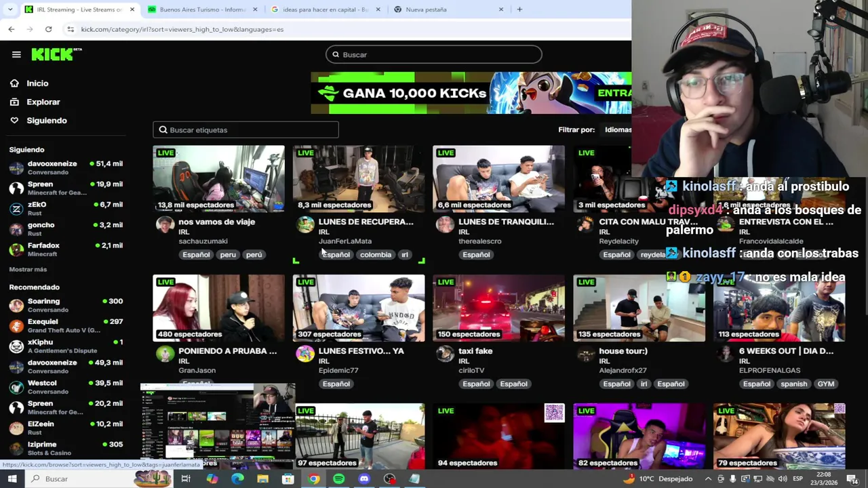
Task: Click browser back arrow
Action: pos(12,29)
